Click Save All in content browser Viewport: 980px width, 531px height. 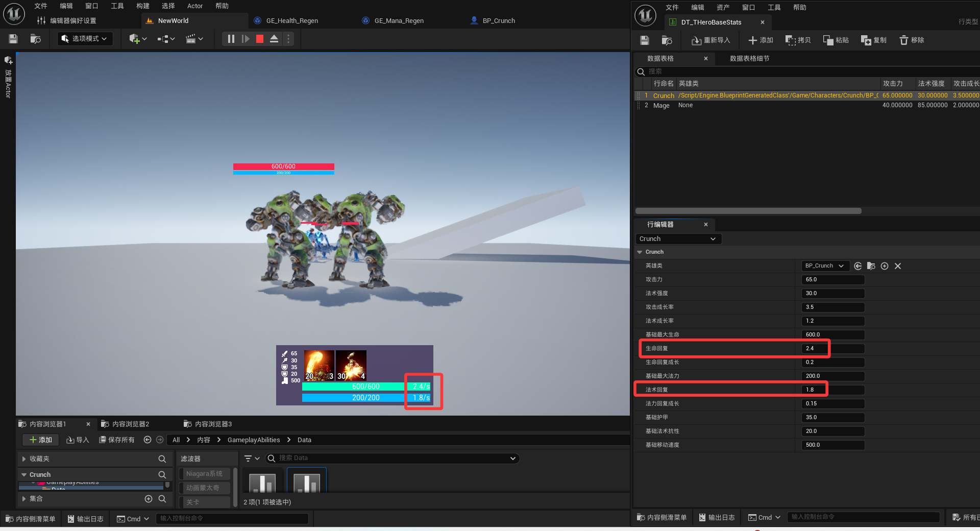pyautogui.click(x=117, y=440)
